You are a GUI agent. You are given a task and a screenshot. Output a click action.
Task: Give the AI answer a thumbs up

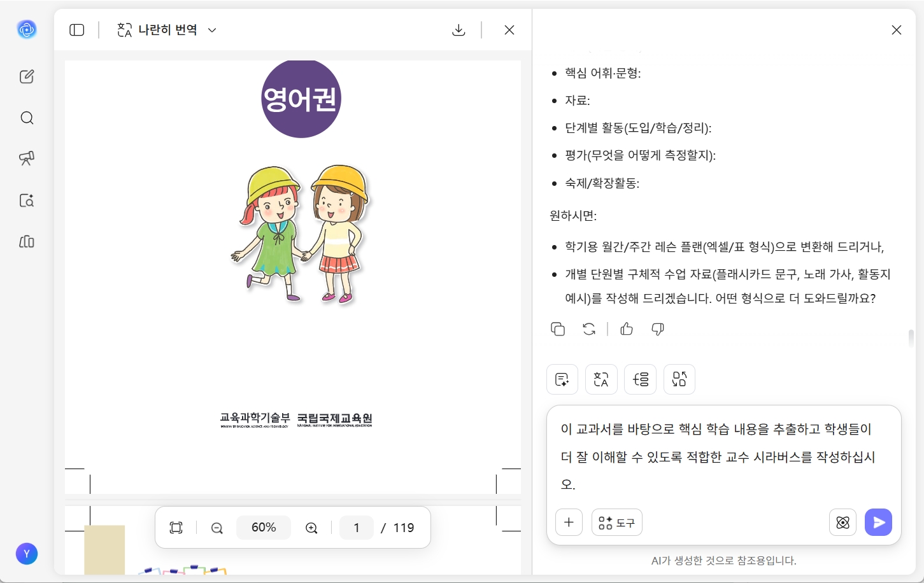pyautogui.click(x=626, y=329)
